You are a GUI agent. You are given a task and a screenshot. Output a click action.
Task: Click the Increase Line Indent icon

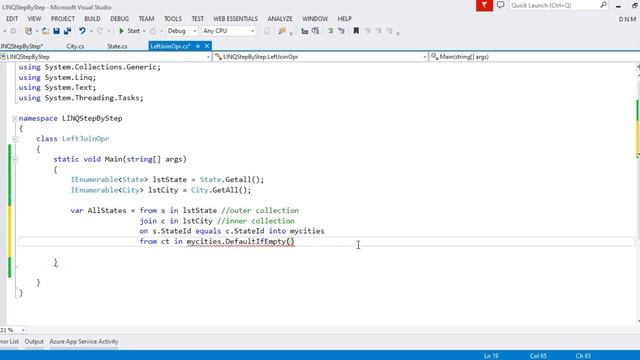point(316,31)
